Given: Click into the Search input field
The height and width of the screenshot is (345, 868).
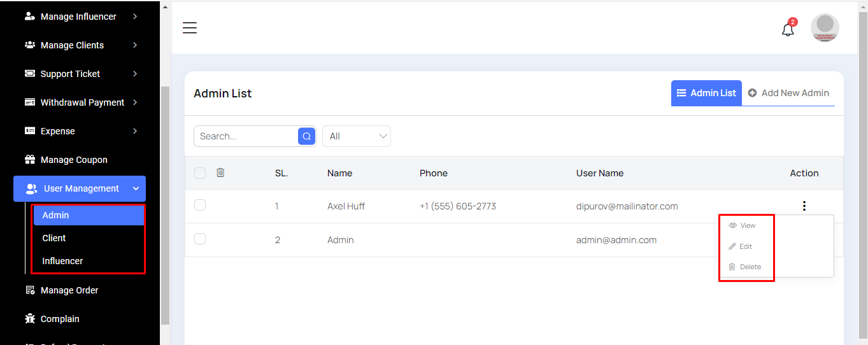Looking at the screenshot, I should [x=245, y=136].
